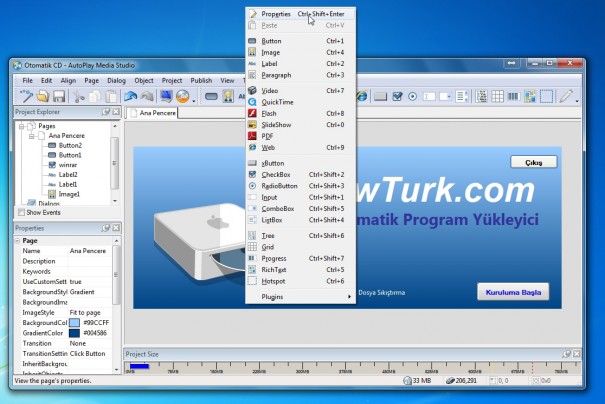Choose QuickTime in the context menu
605x404 pixels.
click(x=301, y=102)
